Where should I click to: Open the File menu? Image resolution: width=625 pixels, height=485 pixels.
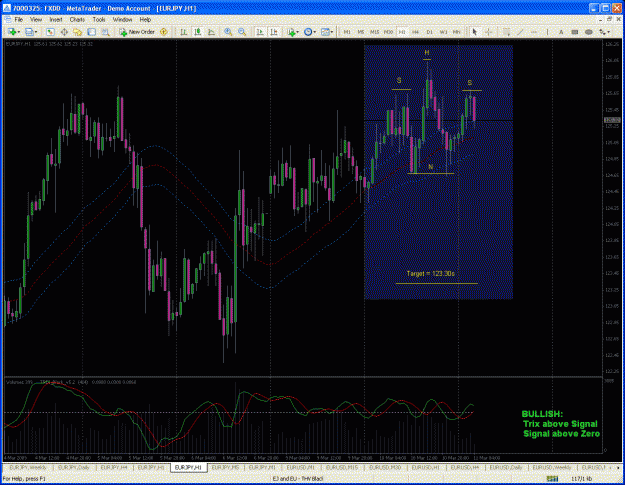click(x=19, y=20)
